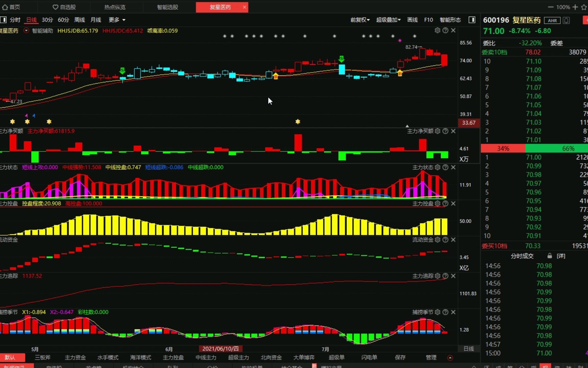The width and height of the screenshot is (588, 368).
Task: Click the small up-triangle below the main chart
Action: click(407, 126)
